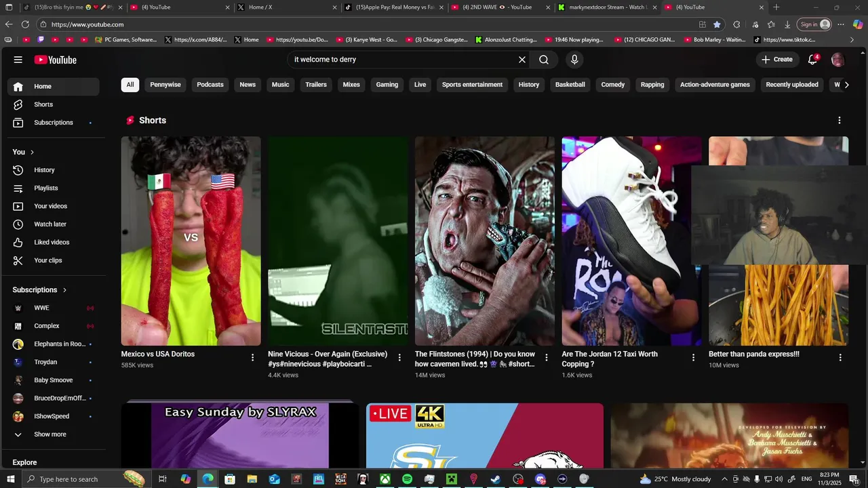Open the Mexico vs USA Doritos thumbnail

tap(191, 241)
